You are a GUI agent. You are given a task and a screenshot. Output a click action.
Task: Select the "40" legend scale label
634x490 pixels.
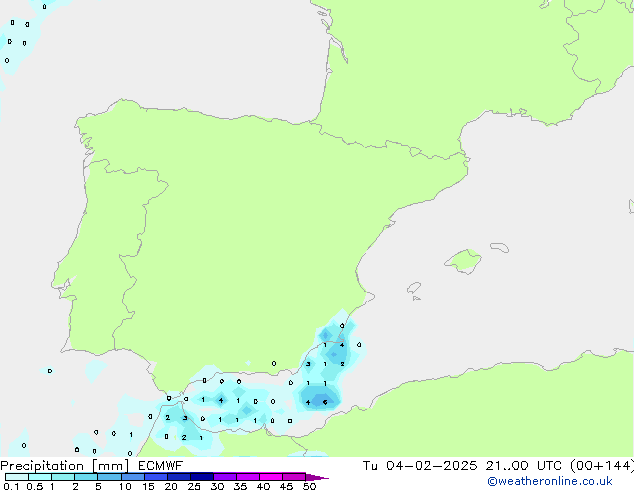[263, 486]
